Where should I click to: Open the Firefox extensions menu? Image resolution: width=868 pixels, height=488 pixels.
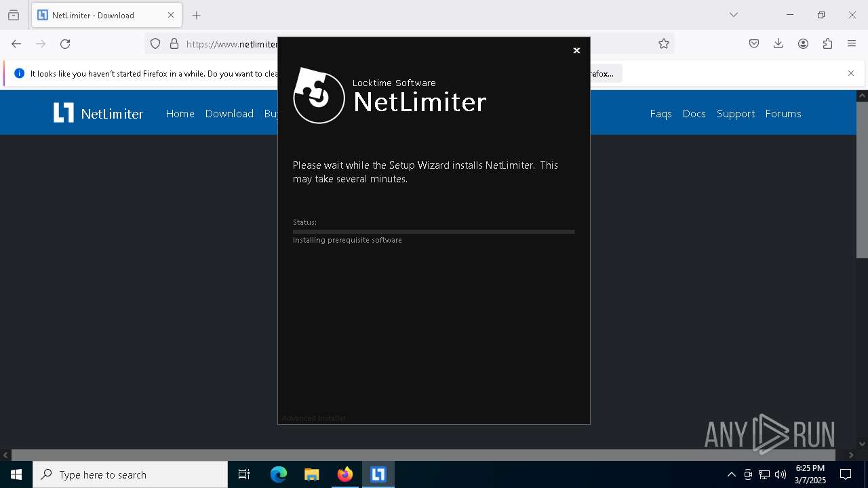click(x=827, y=44)
